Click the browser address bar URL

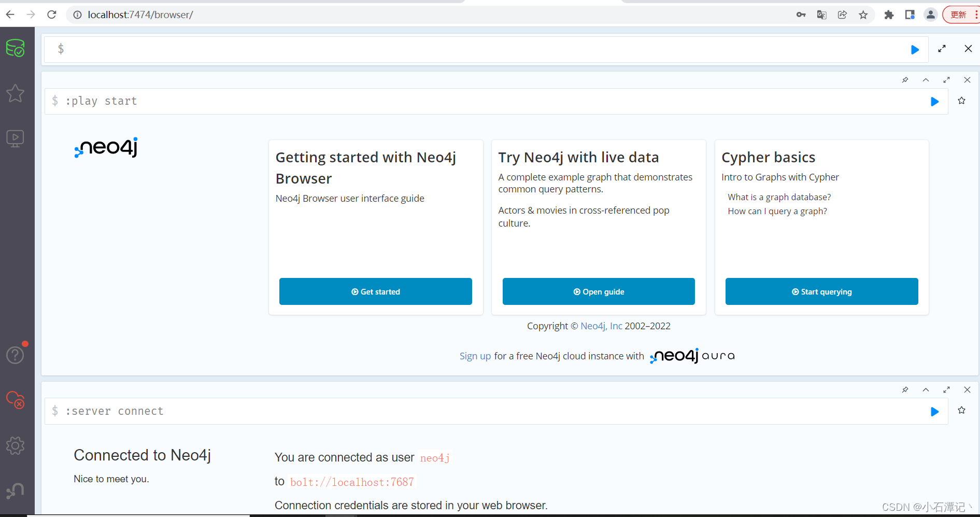tap(140, 15)
